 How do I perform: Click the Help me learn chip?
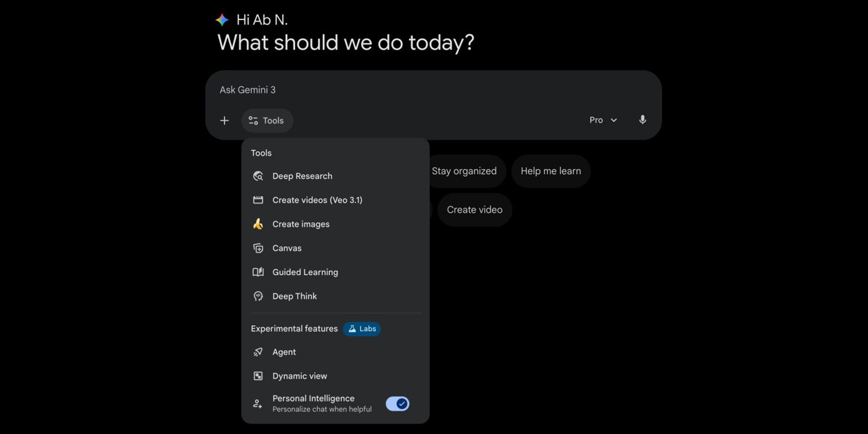click(551, 171)
